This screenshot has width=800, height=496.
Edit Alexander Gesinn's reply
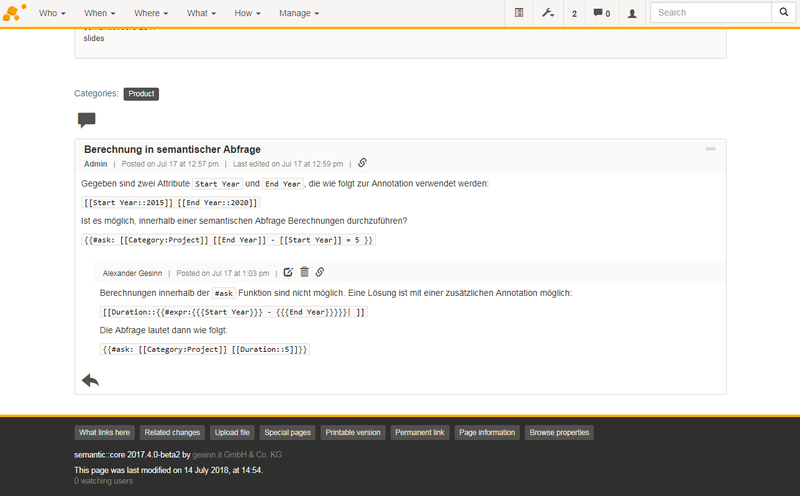(289, 272)
